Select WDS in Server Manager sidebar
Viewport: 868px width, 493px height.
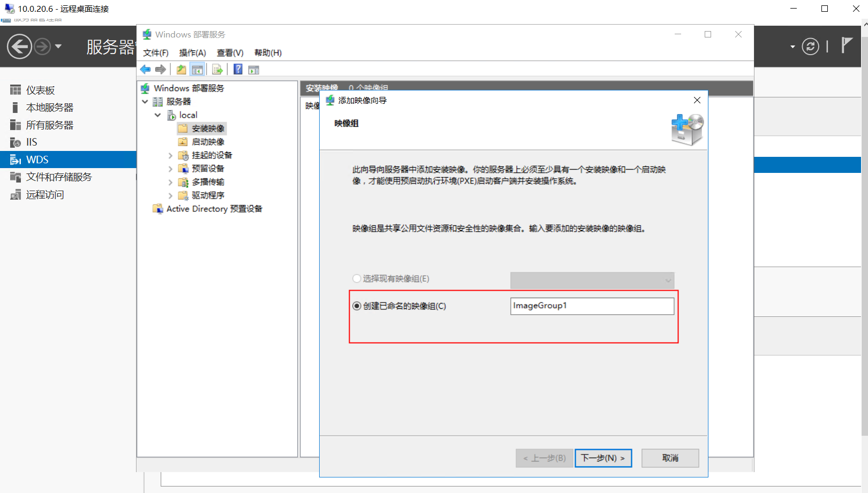tap(68, 160)
